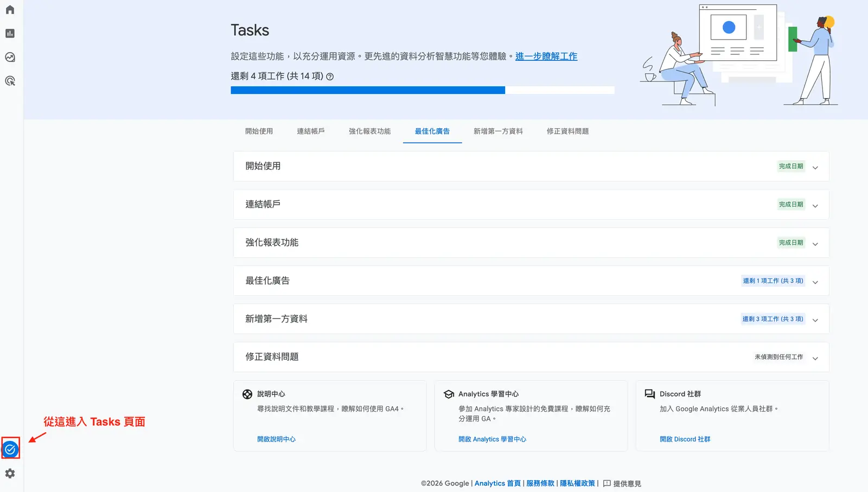
Task: Switch to the 強化報表功能 tab
Action: (369, 131)
